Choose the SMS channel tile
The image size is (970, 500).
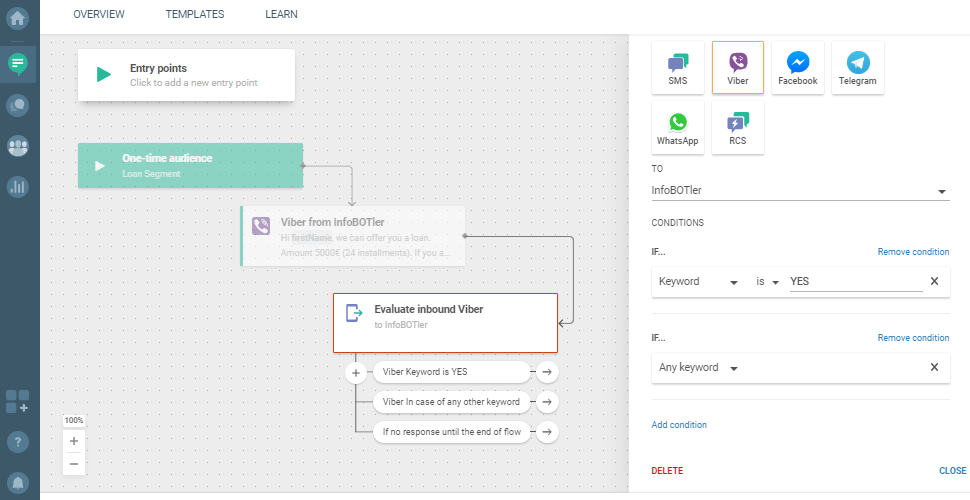(x=678, y=67)
